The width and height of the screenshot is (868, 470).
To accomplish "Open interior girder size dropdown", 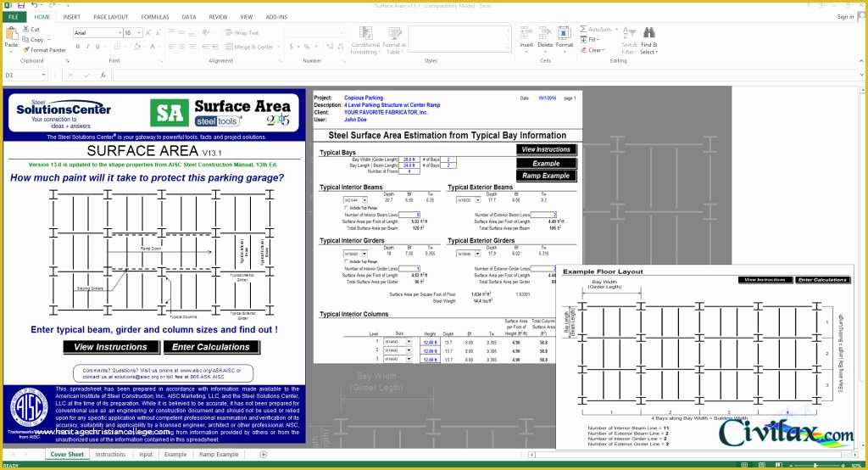I will point(364,254).
